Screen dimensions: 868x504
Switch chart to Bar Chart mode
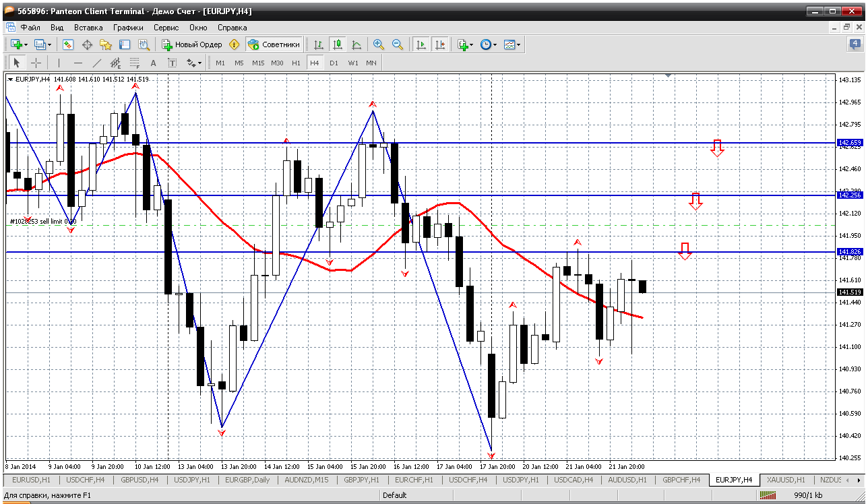click(318, 44)
